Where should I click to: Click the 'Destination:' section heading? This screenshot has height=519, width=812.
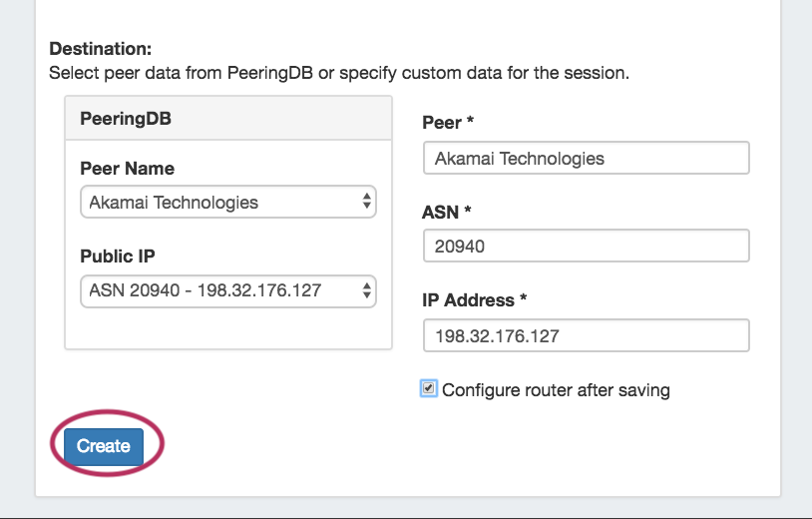(x=100, y=48)
